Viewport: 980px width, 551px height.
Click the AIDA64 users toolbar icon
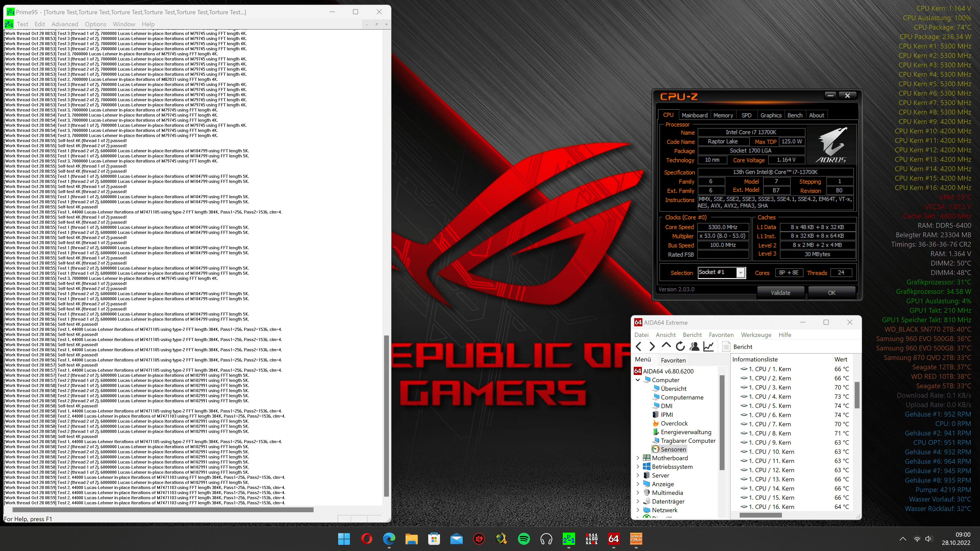(x=694, y=346)
